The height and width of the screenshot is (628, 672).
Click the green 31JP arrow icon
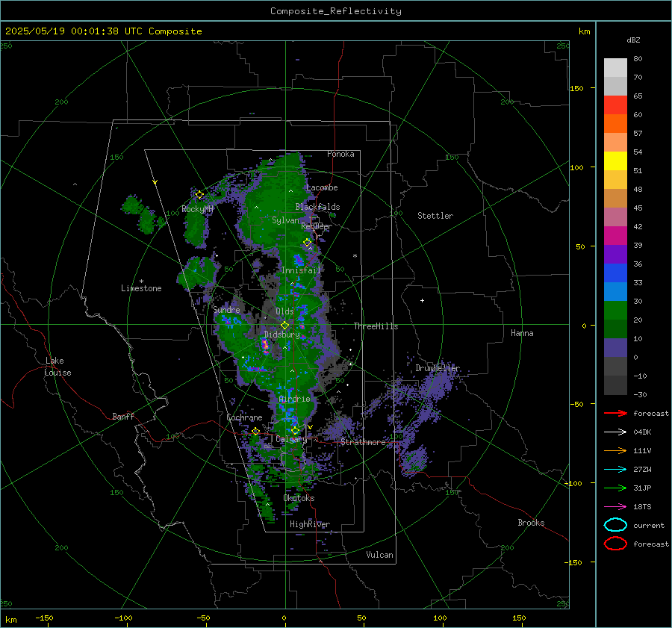tap(615, 488)
